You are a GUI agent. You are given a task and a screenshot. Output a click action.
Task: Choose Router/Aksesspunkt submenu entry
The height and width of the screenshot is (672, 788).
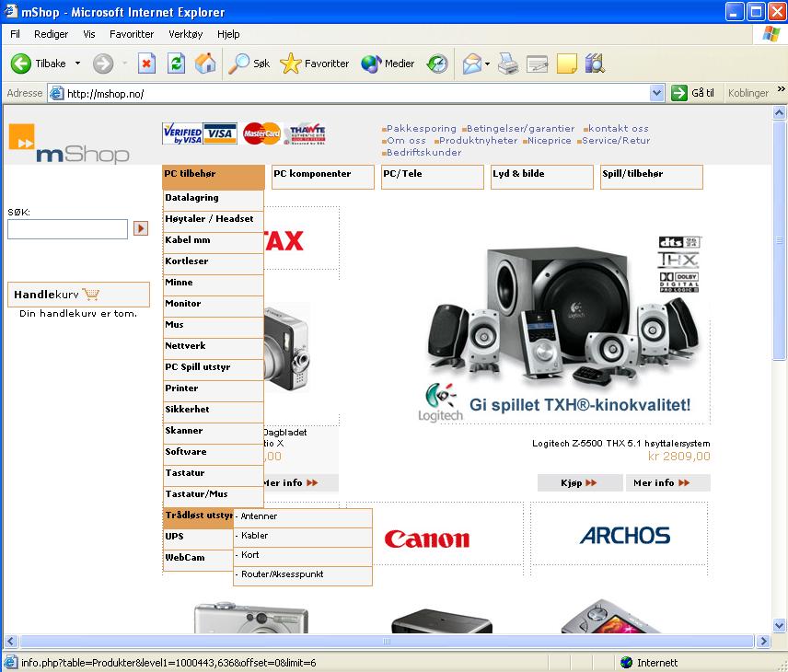pyautogui.click(x=303, y=576)
